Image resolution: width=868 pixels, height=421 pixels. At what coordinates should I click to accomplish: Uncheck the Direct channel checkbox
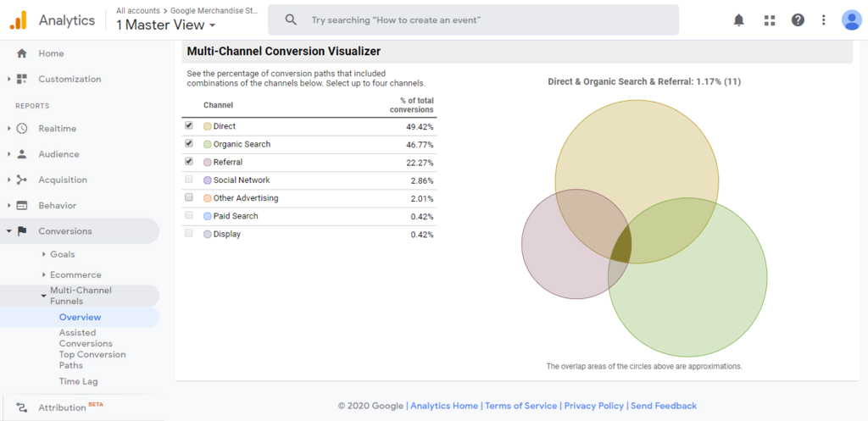click(189, 126)
